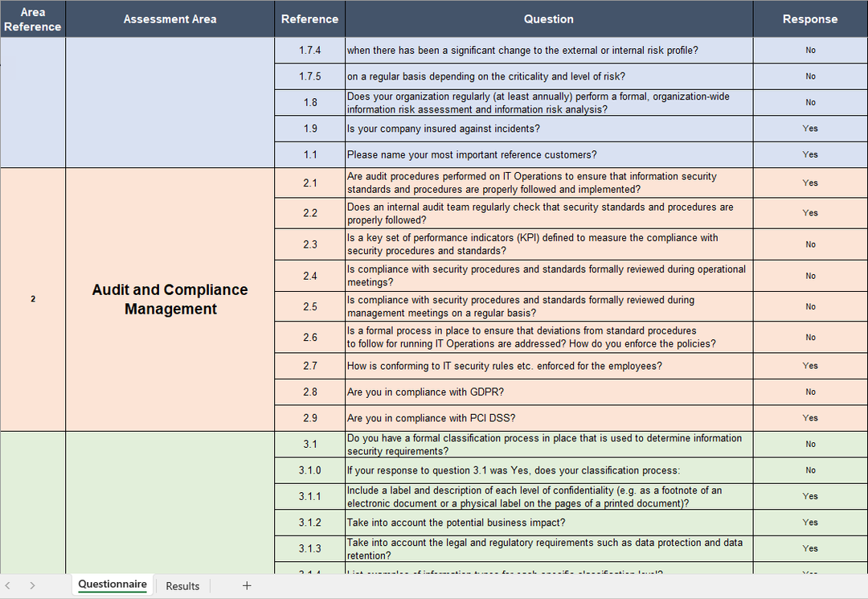Click the important reference customers question cell
Screen dimensions: 868x599
pyautogui.click(x=548, y=154)
